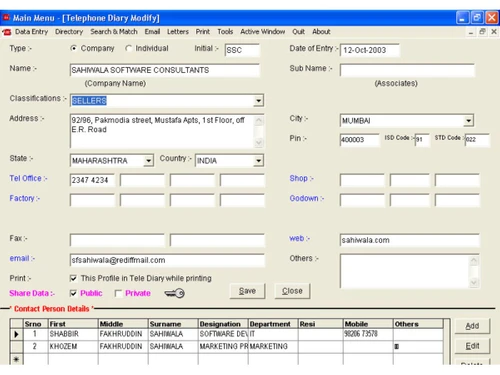Open the Letters menu
Screen dimensions: 500x375
[x=178, y=32]
